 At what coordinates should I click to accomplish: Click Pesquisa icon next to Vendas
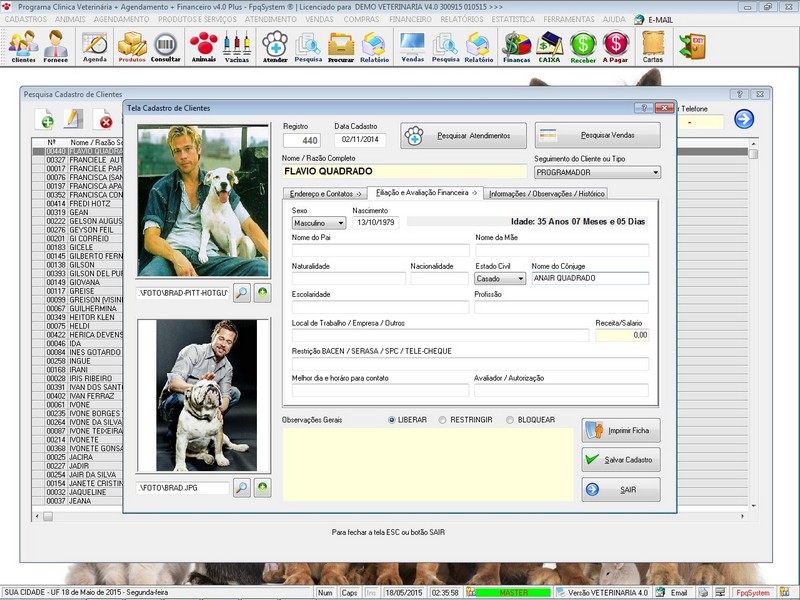pos(445,46)
